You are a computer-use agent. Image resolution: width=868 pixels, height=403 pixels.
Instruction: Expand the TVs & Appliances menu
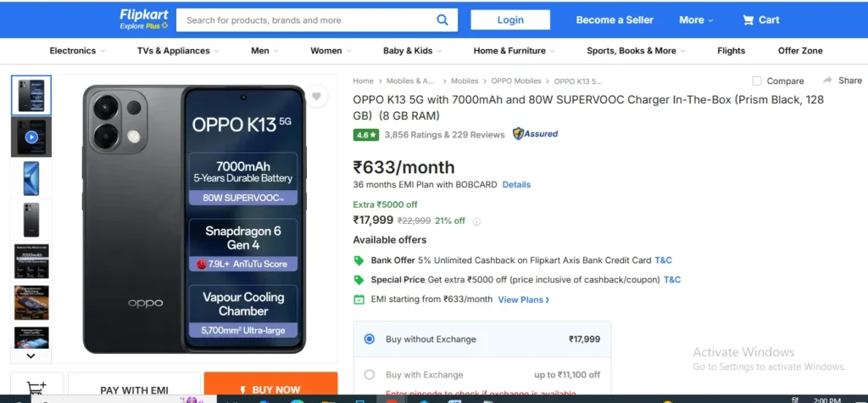coord(178,50)
